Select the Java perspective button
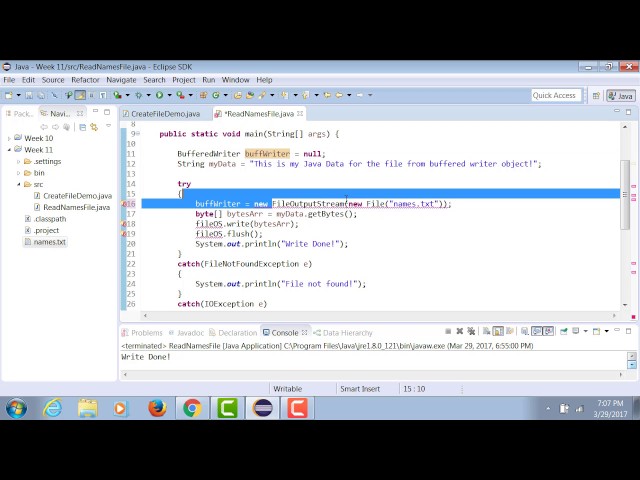Screen dimensions: 640x480 pos(621,96)
